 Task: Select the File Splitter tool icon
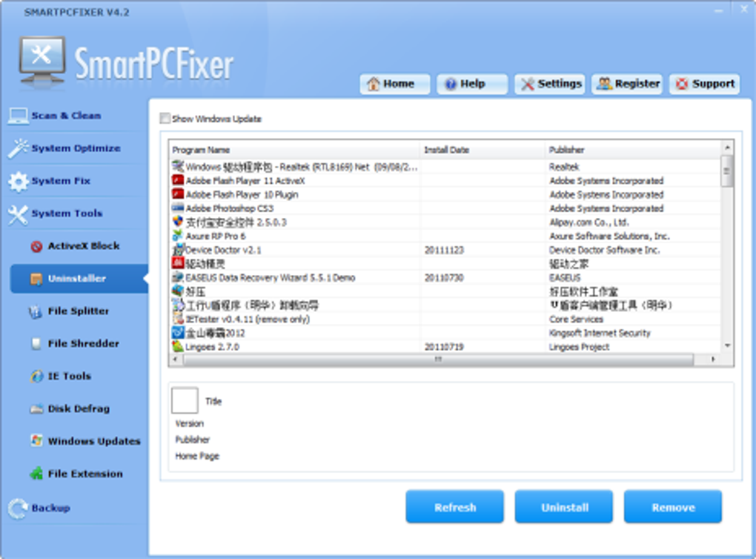coord(36,311)
